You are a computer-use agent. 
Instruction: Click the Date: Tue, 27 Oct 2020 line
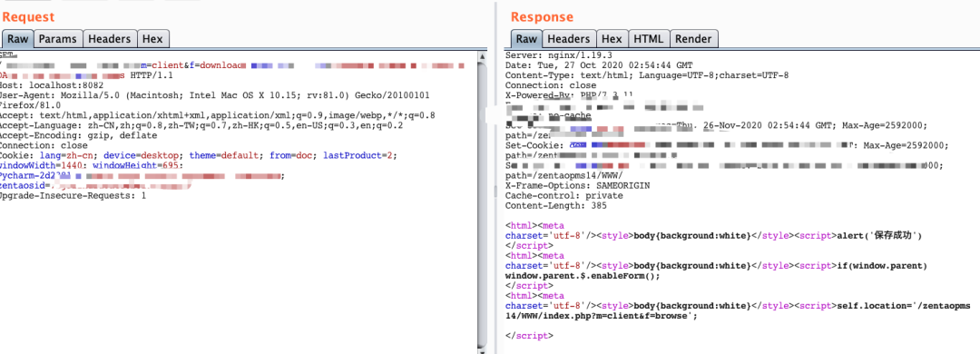pyautogui.click(x=599, y=65)
